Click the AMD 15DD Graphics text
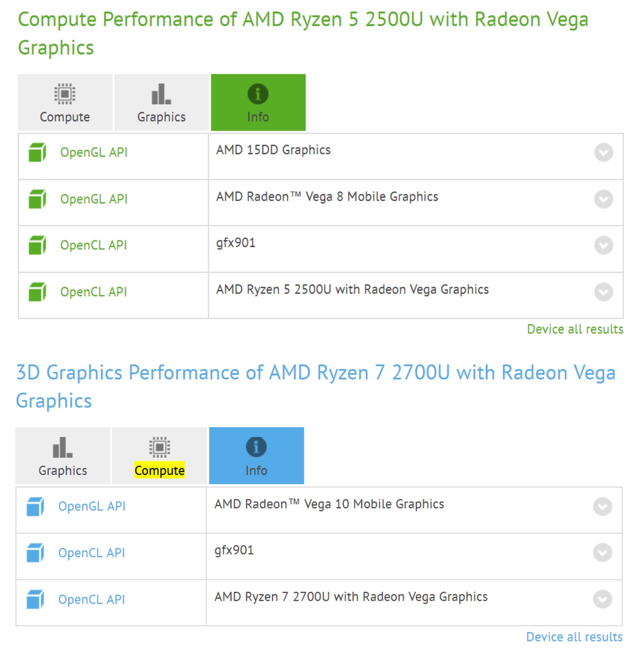Screen dimensions: 644x652 (273, 150)
